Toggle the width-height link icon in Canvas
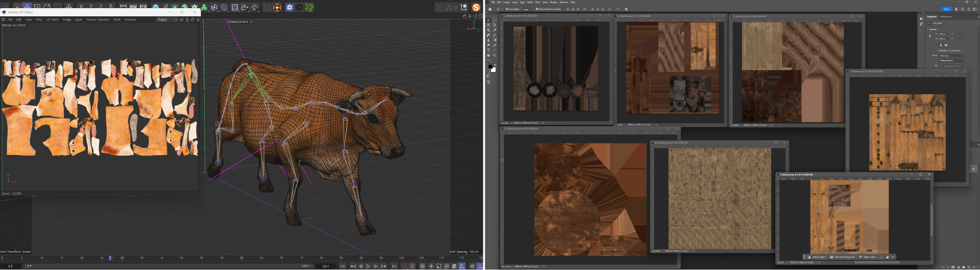The height and width of the screenshot is (270, 980). 930,36
